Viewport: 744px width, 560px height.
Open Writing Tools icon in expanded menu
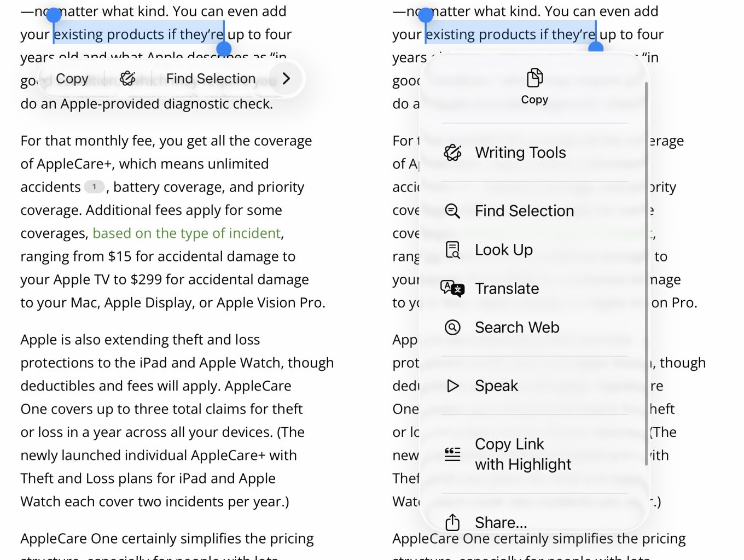452,153
